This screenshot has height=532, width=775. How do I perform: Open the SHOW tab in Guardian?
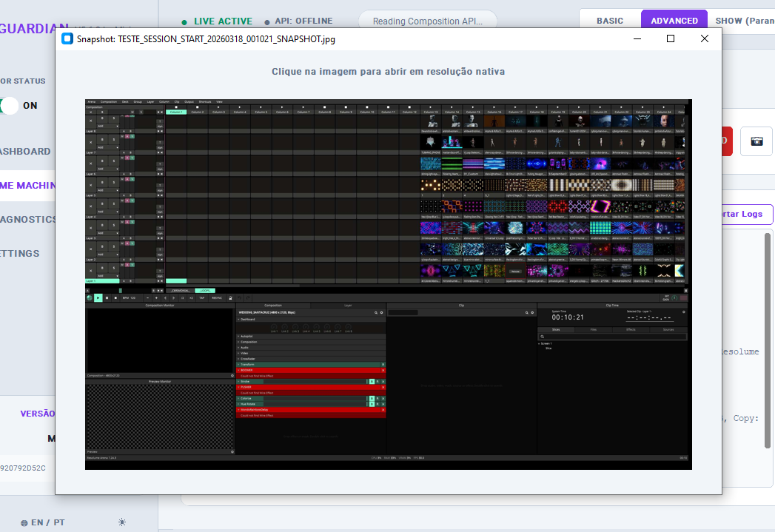pos(745,21)
